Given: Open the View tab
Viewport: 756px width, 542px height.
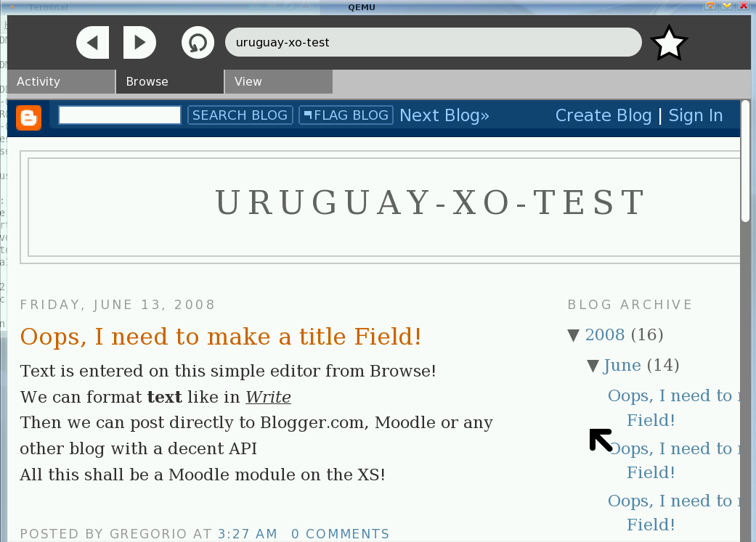Looking at the screenshot, I should click(x=278, y=82).
